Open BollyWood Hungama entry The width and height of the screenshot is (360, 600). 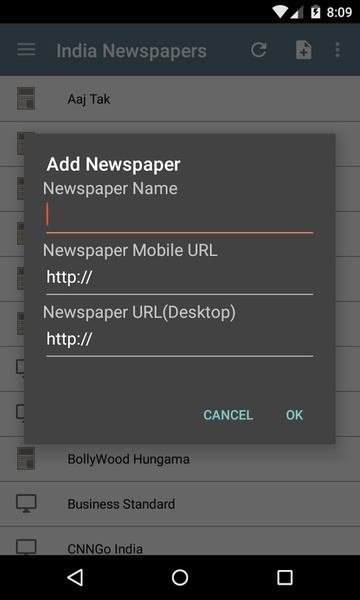coord(180,459)
